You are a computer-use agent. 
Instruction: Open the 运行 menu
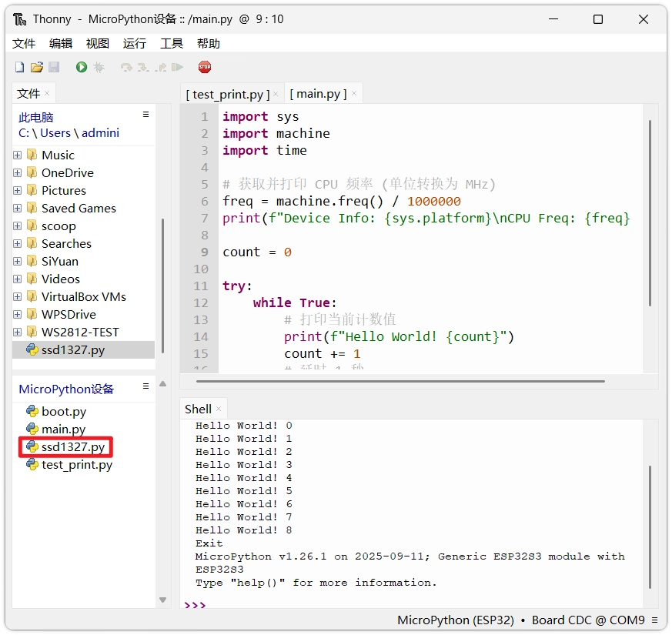pos(134,44)
